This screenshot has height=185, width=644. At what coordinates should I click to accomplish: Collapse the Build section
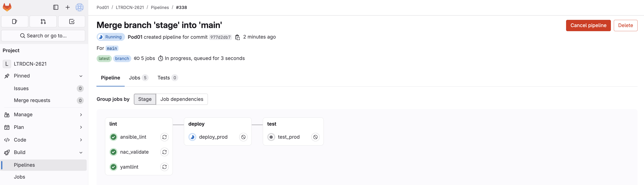[81, 152]
